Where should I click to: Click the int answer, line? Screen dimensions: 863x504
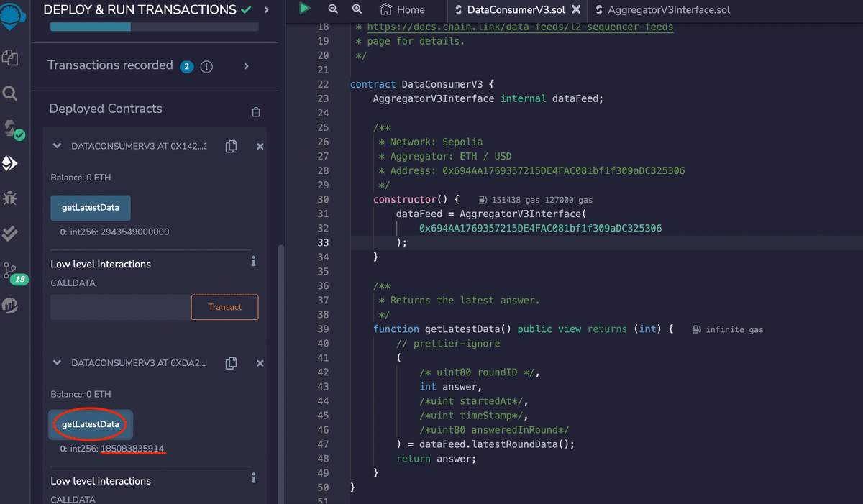(451, 387)
